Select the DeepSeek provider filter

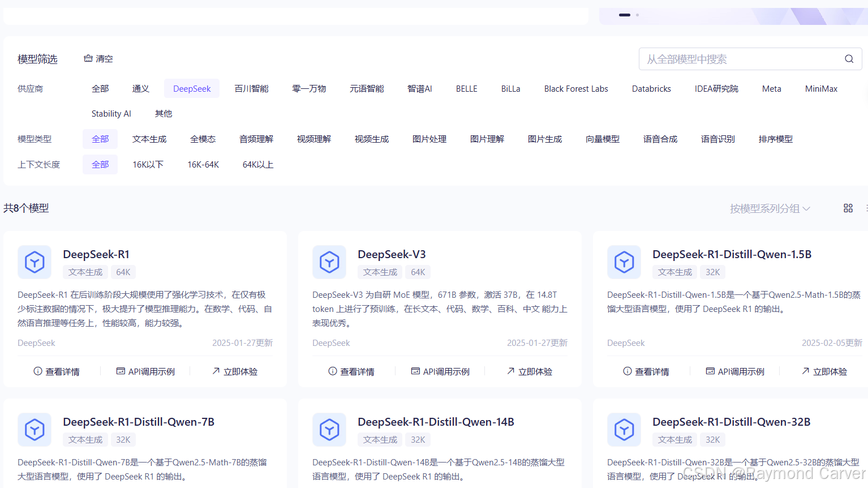(x=192, y=88)
